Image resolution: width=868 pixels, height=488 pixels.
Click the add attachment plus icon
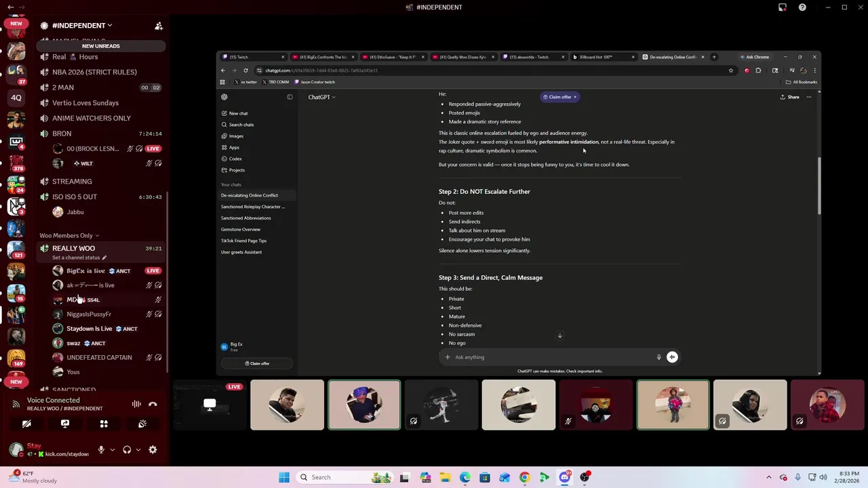(448, 357)
